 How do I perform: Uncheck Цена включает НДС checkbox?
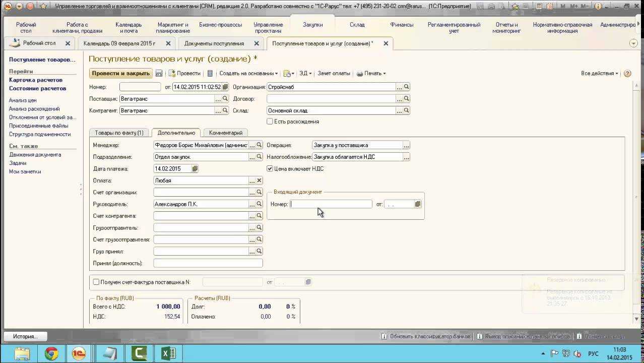click(270, 169)
